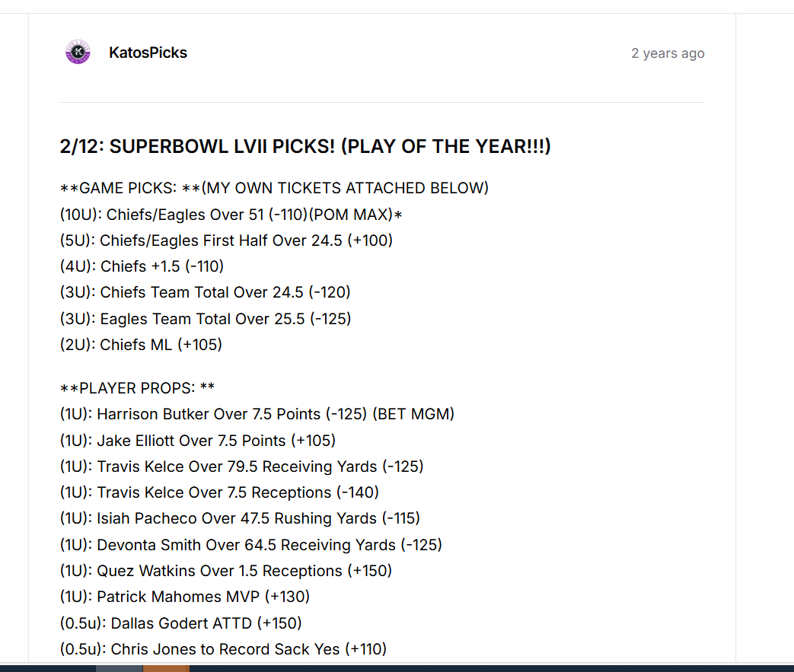The height and width of the screenshot is (672, 794).
Task: Click the Jake Elliott Over 7.5 Points line
Action: (x=197, y=441)
